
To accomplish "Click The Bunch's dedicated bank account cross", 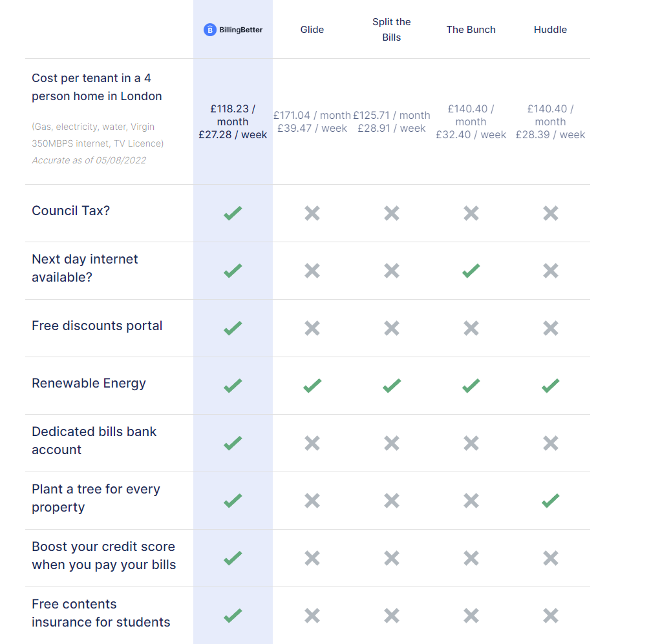I will (x=471, y=443).
